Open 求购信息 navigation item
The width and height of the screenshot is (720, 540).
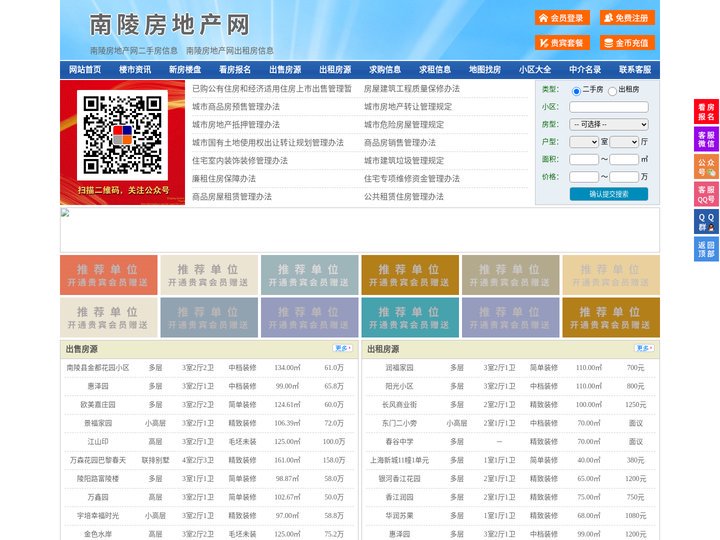pyautogui.click(x=385, y=70)
